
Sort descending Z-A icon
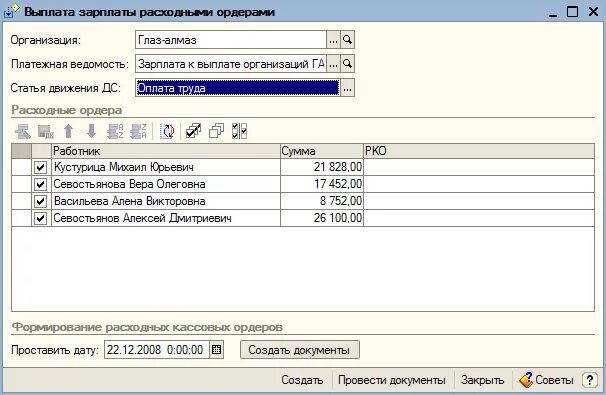click(138, 131)
